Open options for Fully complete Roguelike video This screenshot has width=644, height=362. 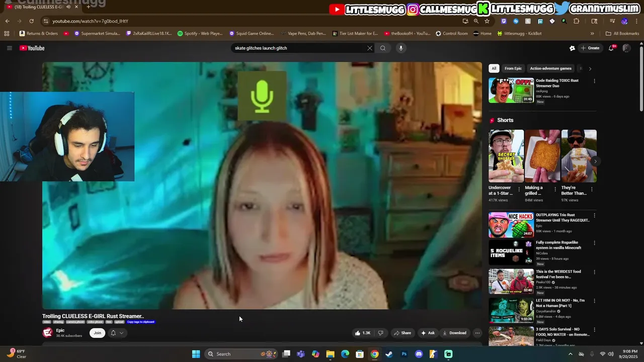point(594,243)
